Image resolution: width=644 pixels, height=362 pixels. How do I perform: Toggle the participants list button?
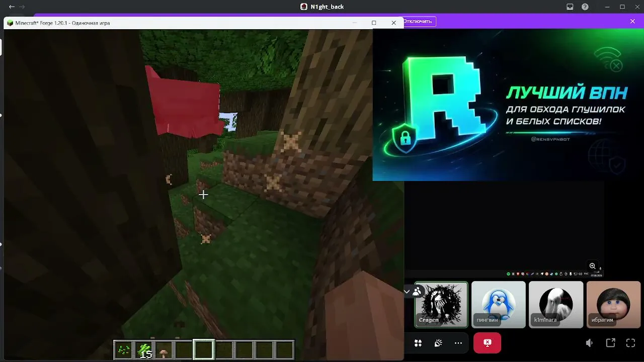pos(417,291)
